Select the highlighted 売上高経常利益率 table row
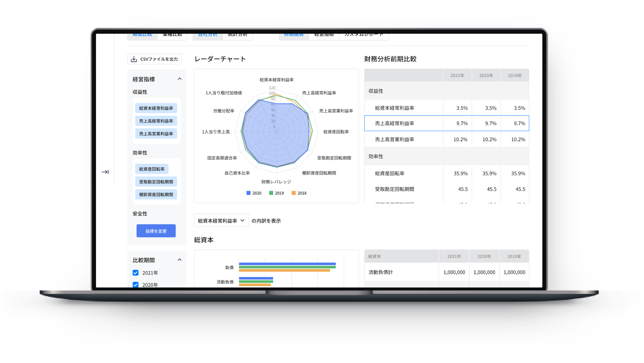The width and height of the screenshot is (644, 363). (x=447, y=123)
